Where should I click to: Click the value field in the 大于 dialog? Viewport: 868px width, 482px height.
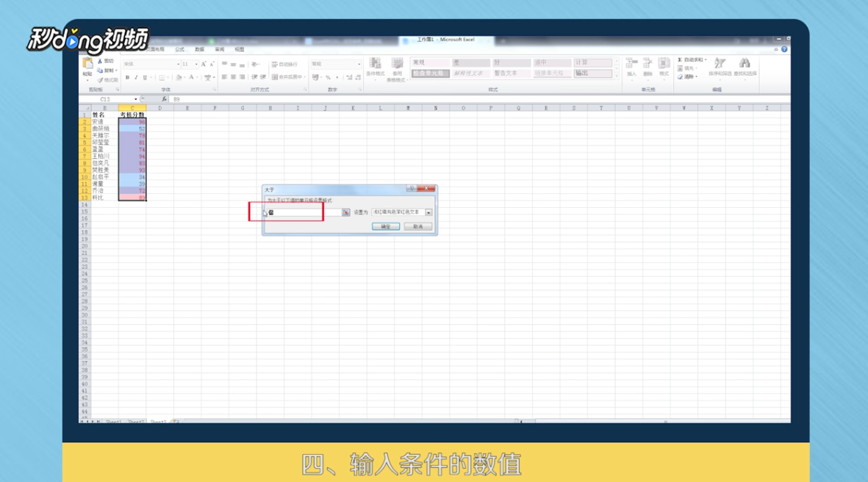[x=304, y=212]
